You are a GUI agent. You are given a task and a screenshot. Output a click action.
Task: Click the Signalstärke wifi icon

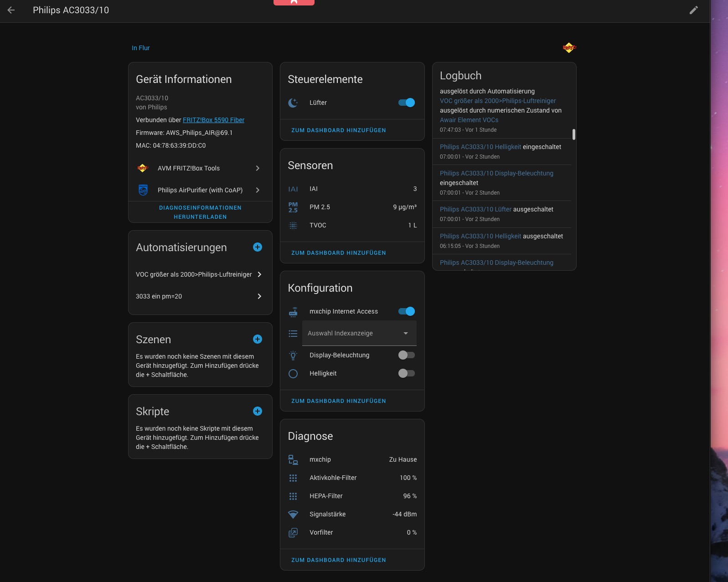293,515
